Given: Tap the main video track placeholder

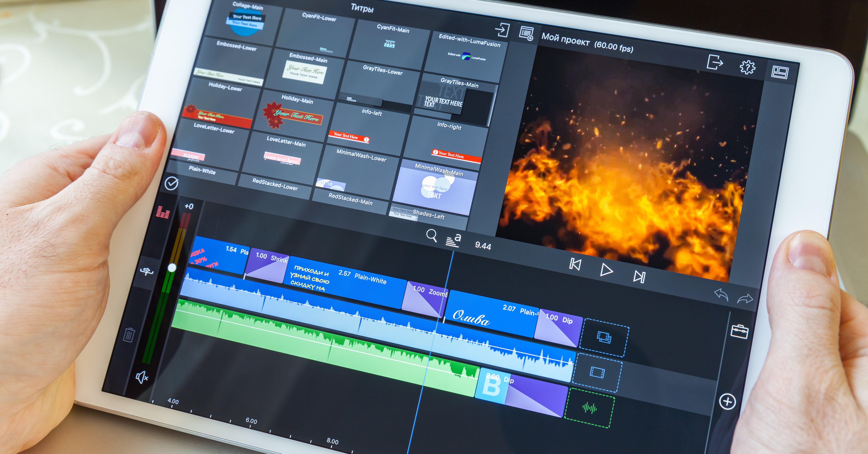Looking at the screenshot, I should (597, 373).
